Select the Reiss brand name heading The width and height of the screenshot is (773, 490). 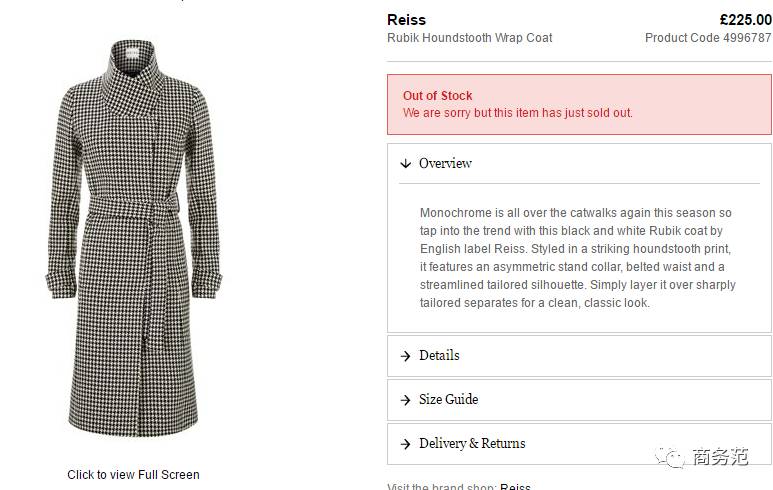[x=406, y=20]
